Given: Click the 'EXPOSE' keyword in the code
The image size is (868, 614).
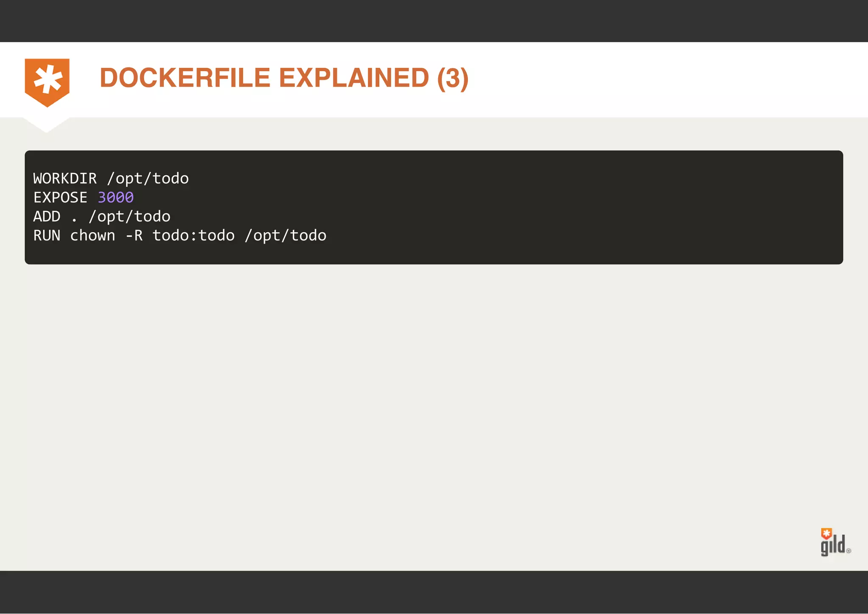Looking at the screenshot, I should (x=60, y=197).
